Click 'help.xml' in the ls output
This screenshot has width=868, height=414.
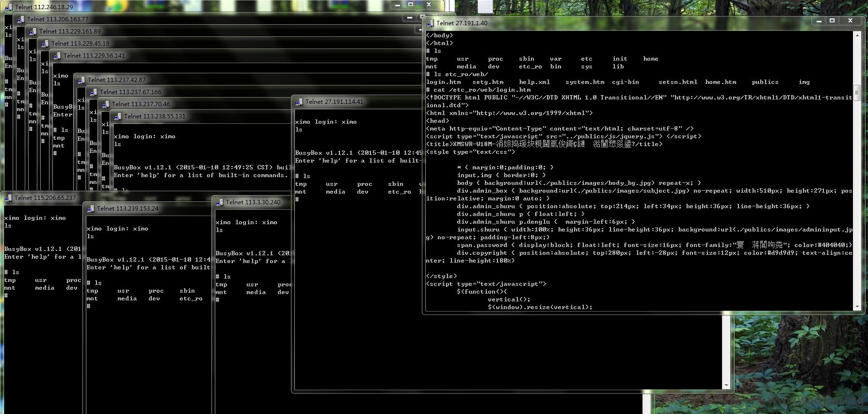534,82
